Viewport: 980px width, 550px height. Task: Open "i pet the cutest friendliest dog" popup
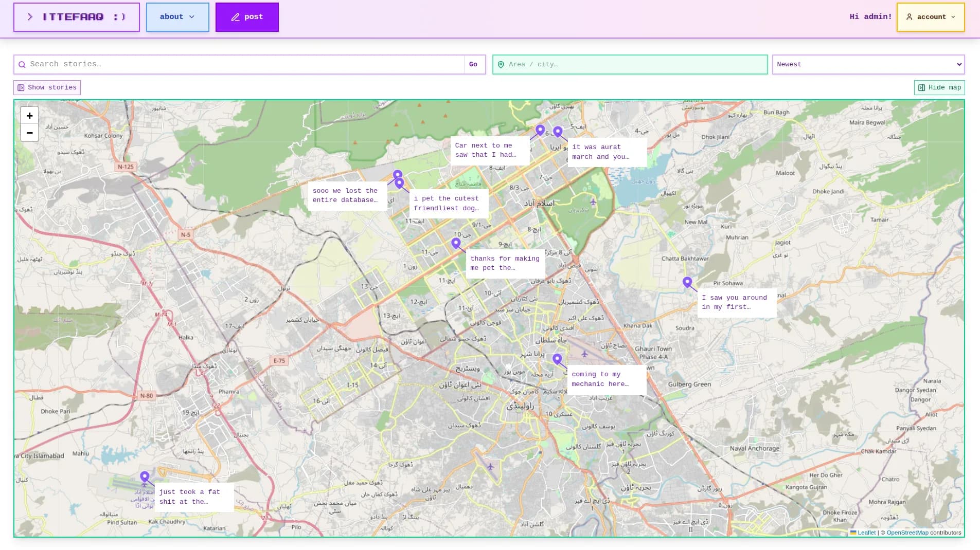(449, 203)
